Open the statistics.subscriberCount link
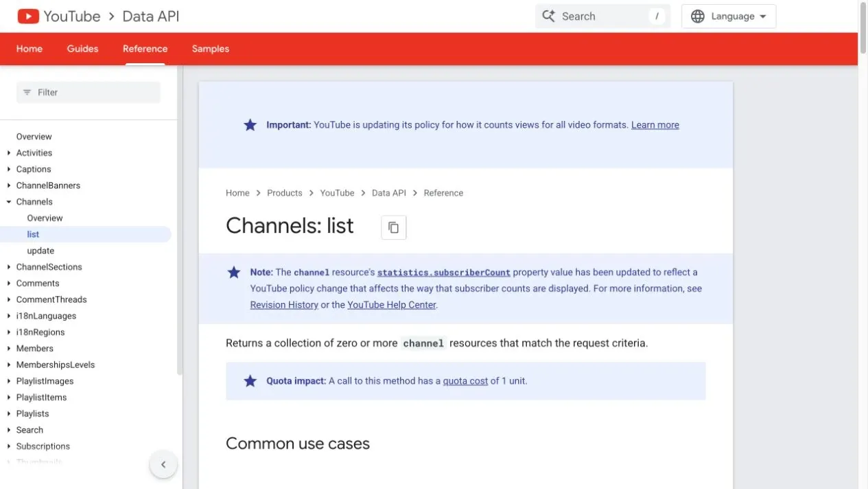 444,273
